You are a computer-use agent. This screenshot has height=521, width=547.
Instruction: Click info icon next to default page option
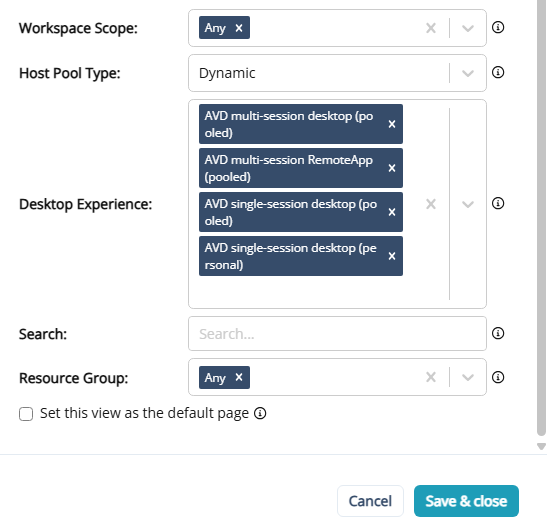tap(260, 413)
